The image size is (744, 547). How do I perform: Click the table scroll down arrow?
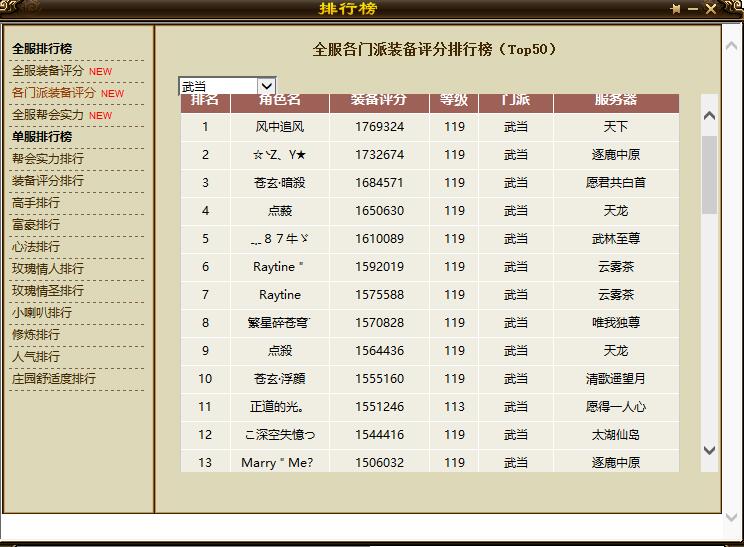(709, 450)
